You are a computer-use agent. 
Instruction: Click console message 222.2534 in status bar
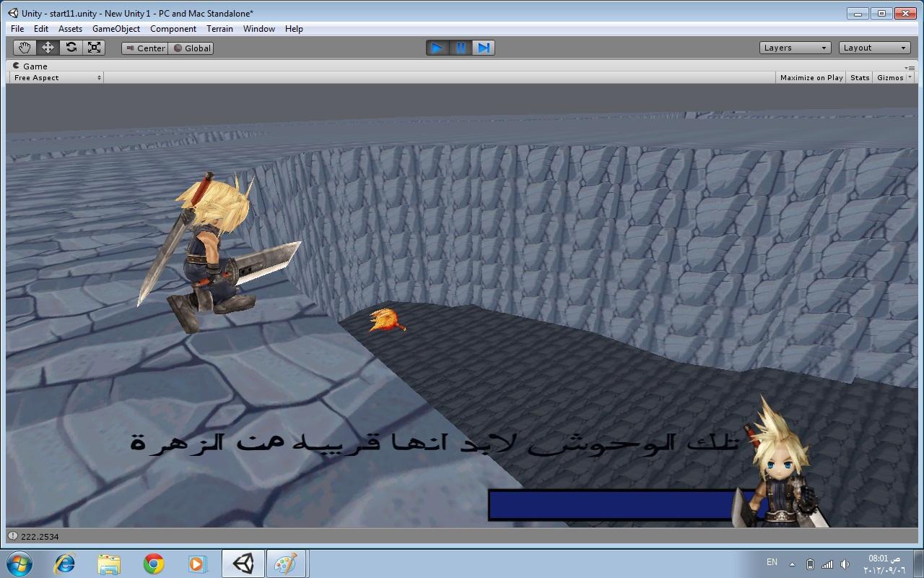tap(40, 536)
